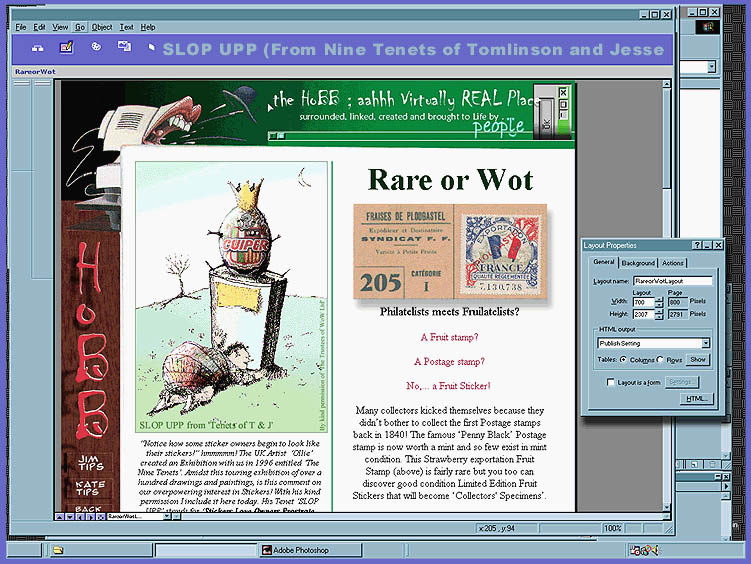The height and width of the screenshot is (564, 751).
Task: Open the File menu
Action: [x=21, y=27]
